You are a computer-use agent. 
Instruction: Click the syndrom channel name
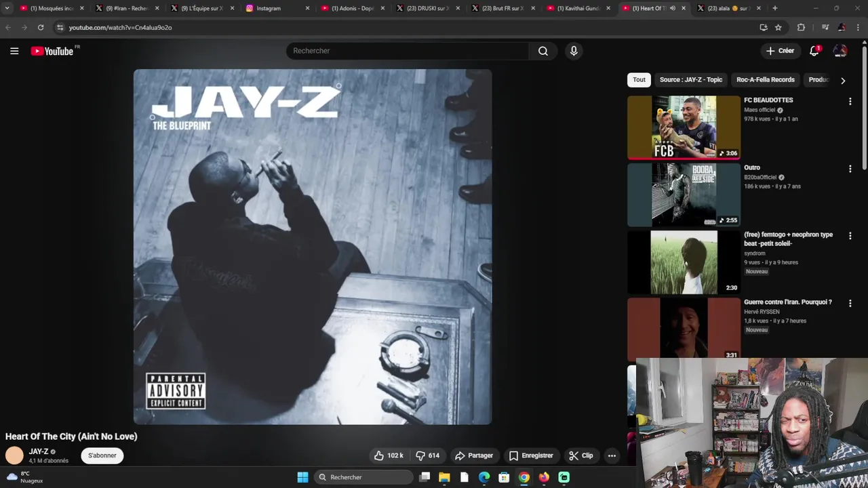pos(754,253)
